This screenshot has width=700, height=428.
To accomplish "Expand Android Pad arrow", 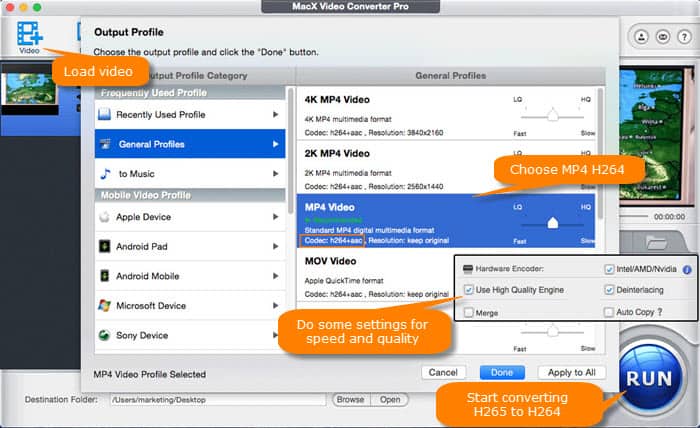I will [x=275, y=246].
